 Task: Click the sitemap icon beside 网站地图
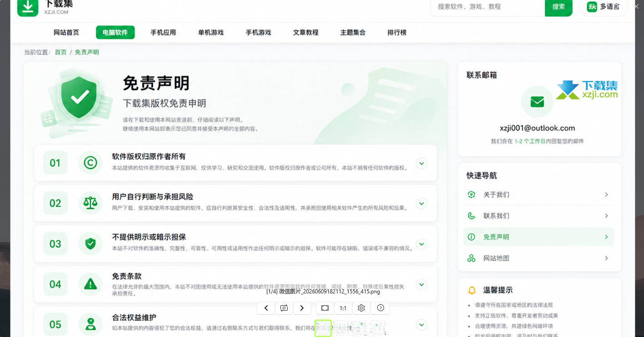[x=471, y=258]
